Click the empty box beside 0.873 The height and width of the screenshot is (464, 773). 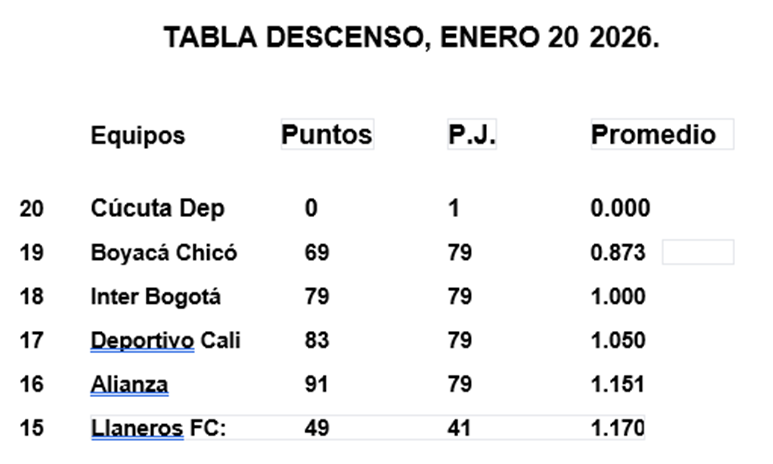tap(698, 252)
